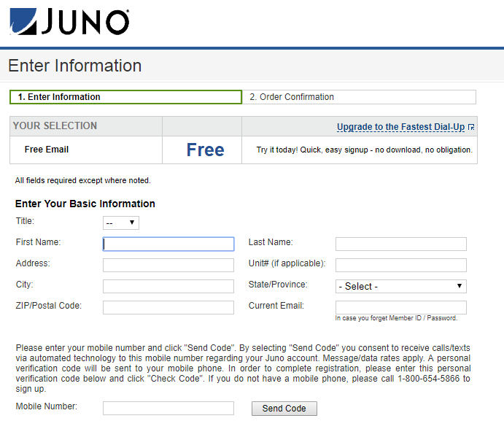Click the Send Code button

(x=284, y=408)
